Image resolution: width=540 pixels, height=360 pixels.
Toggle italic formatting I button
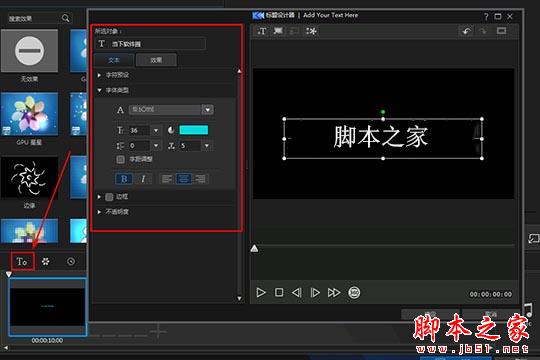[143, 179]
